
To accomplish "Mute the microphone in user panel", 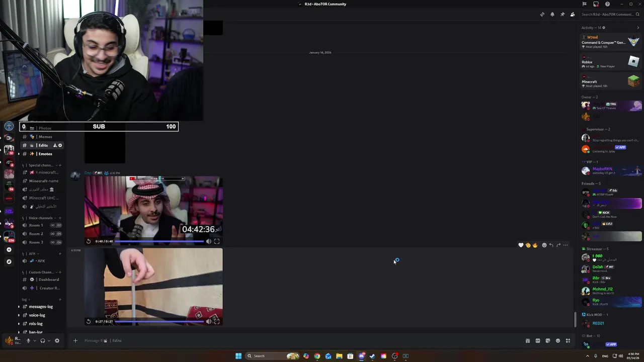I will (28, 340).
